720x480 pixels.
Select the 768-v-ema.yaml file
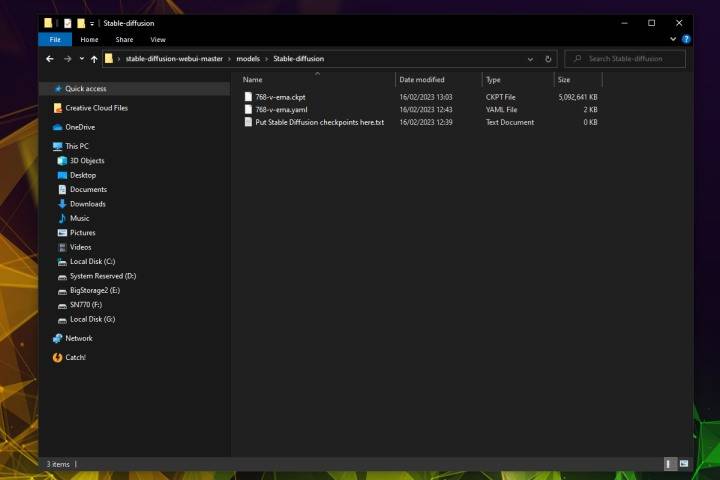tap(280, 109)
